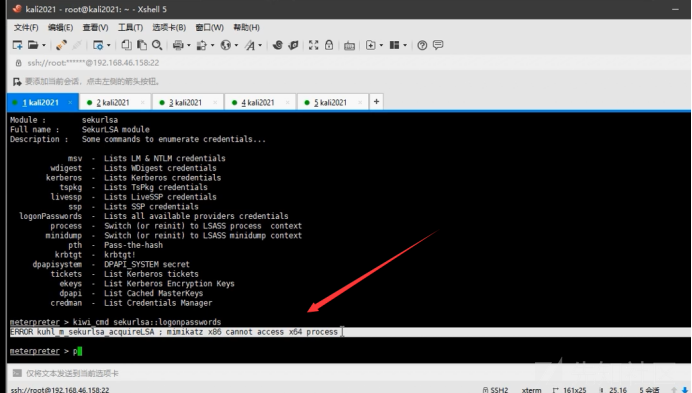
Task: Expand the file transfer dropdown arrow
Action: pyautogui.click(x=212, y=45)
